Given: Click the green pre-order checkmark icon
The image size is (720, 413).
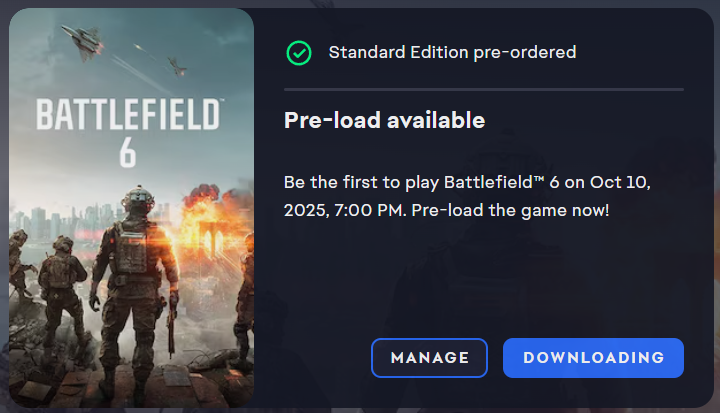Looking at the screenshot, I should pyautogui.click(x=299, y=52).
